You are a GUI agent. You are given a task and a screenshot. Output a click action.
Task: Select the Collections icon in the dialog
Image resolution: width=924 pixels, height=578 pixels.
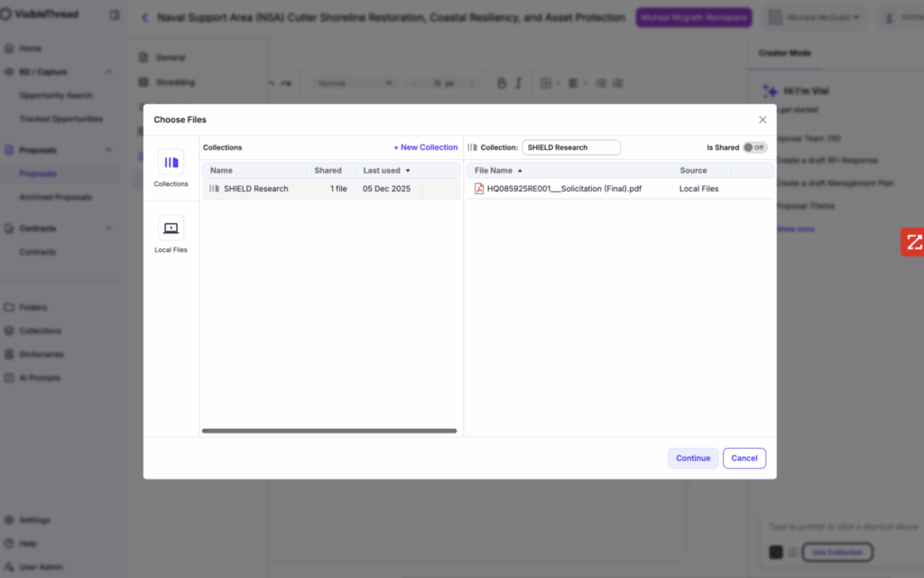(x=171, y=163)
